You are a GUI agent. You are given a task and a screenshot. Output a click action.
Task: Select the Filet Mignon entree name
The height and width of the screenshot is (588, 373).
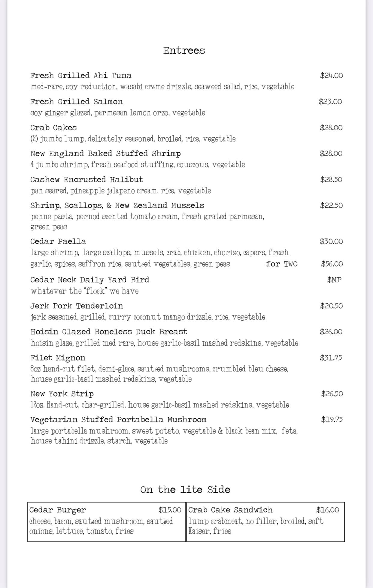click(58, 358)
